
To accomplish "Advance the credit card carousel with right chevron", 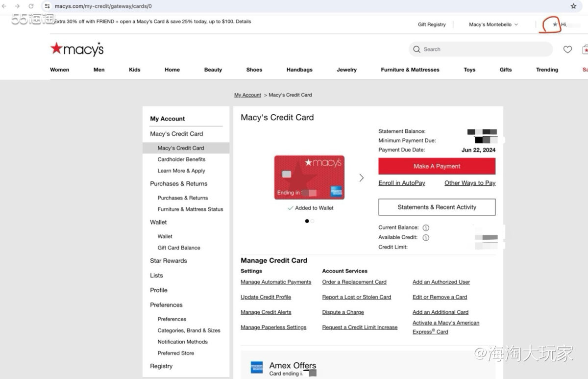I will coord(362,177).
